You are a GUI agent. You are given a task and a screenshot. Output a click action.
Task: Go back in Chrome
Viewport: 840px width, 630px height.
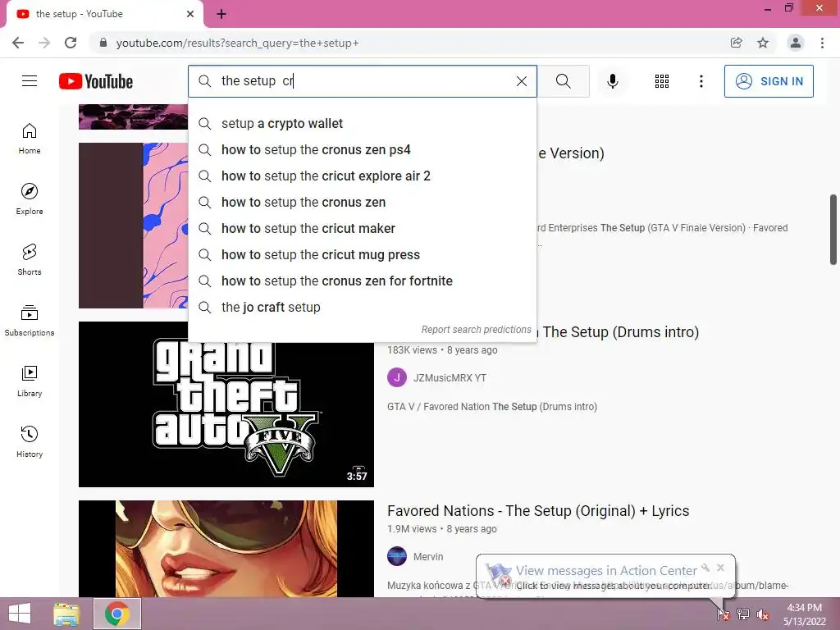point(18,43)
